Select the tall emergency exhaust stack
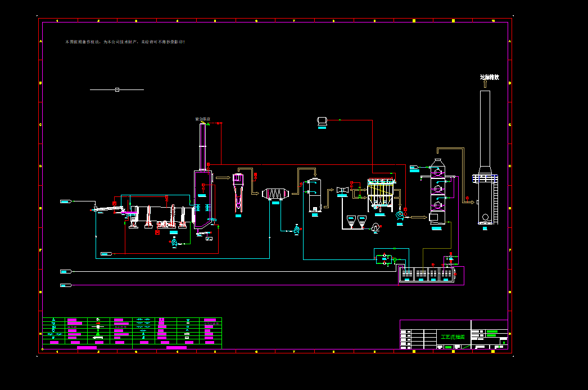This screenshot has height=390, width=588. [202, 147]
